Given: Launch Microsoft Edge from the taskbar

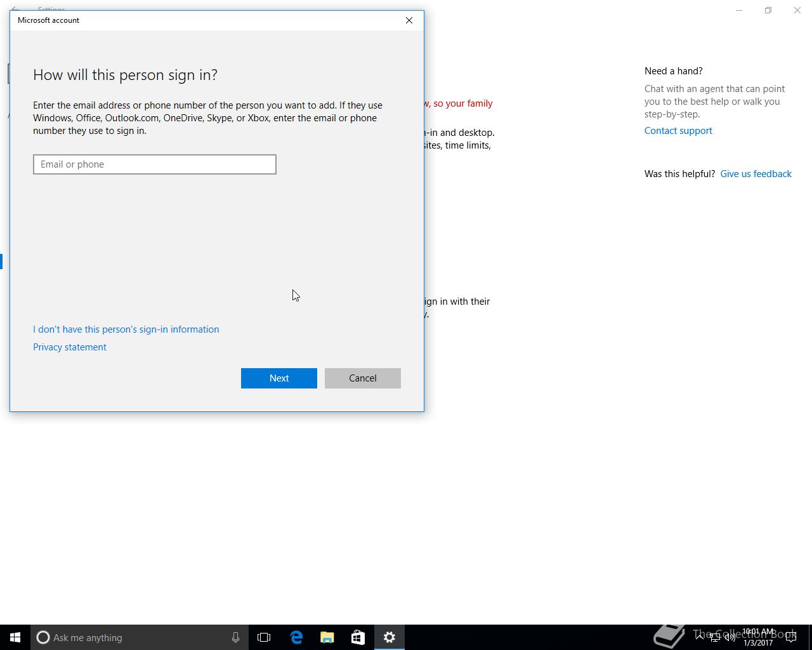Looking at the screenshot, I should (x=296, y=637).
